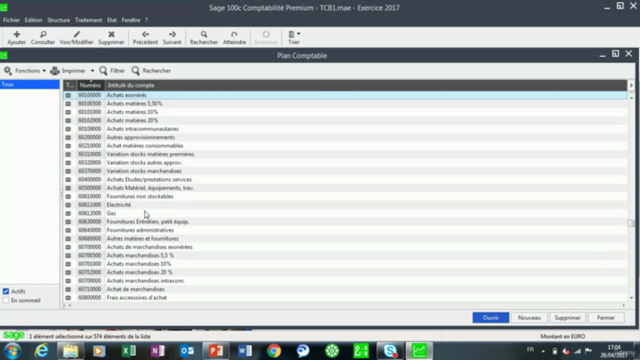Click account number 60710000

click(89, 289)
